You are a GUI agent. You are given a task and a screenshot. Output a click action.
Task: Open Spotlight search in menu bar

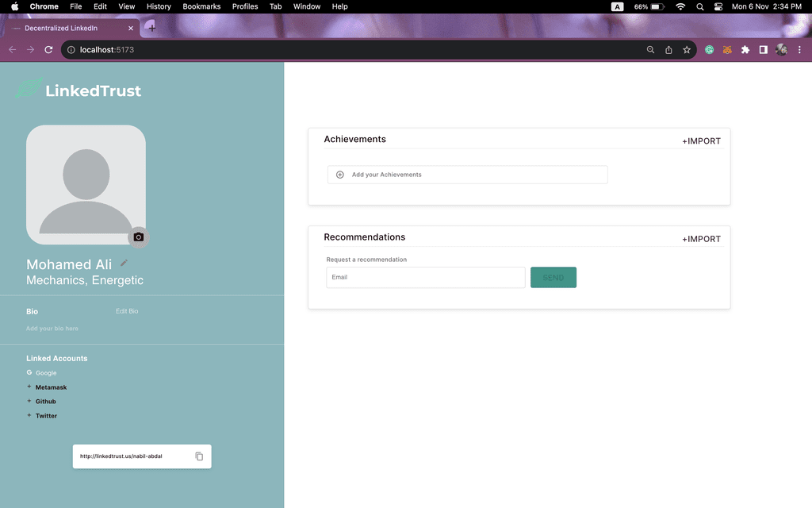(x=700, y=6)
